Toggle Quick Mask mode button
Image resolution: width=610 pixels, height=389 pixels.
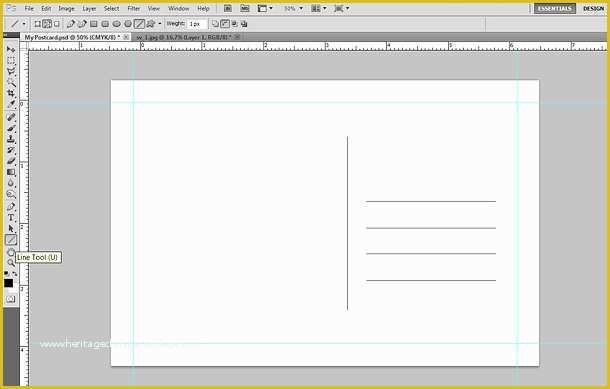pyautogui.click(x=11, y=299)
